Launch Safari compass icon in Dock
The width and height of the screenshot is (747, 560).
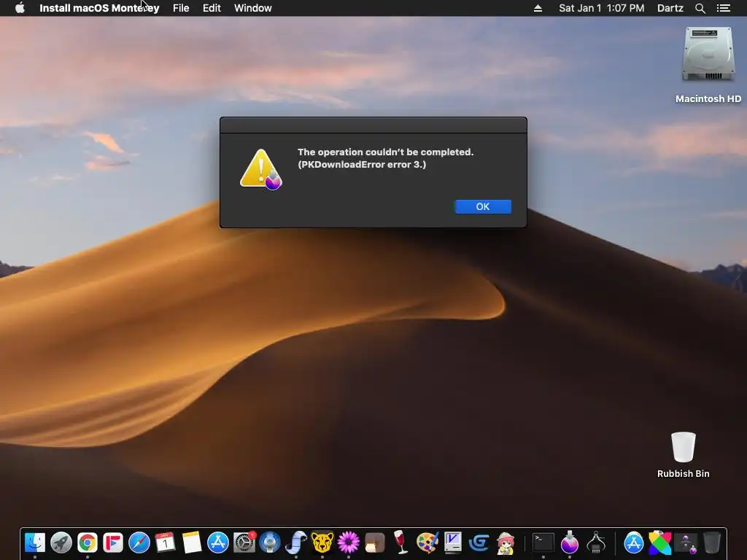139,542
